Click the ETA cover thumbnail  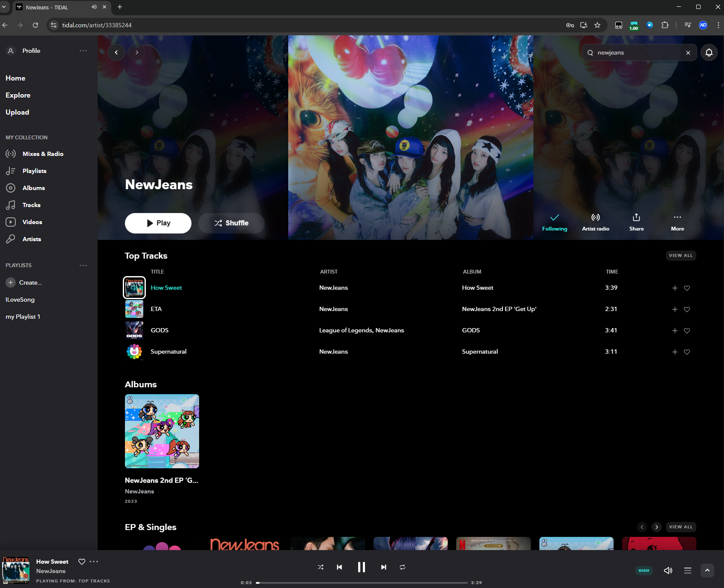tap(134, 309)
